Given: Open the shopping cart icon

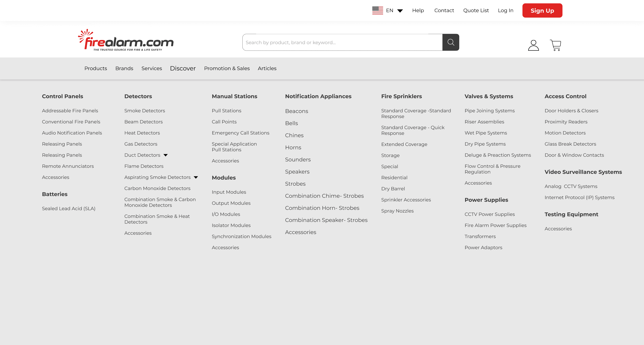Looking at the screenshot, I should [555, 45].
